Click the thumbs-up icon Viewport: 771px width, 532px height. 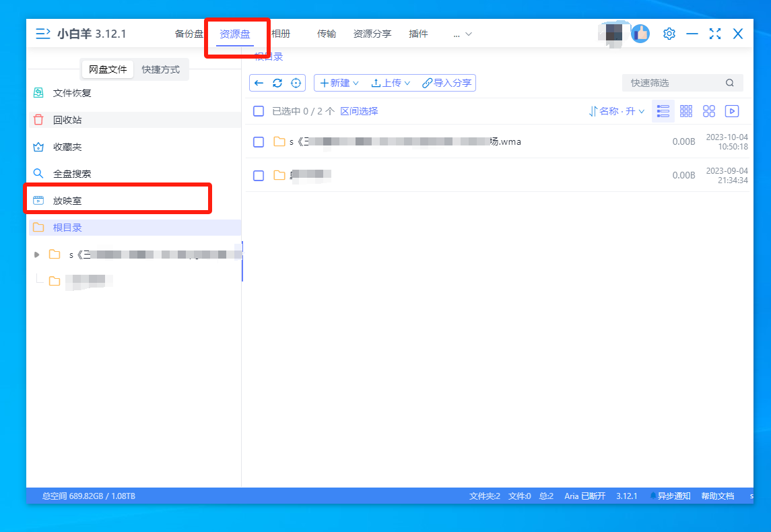(x=640, y=34)
